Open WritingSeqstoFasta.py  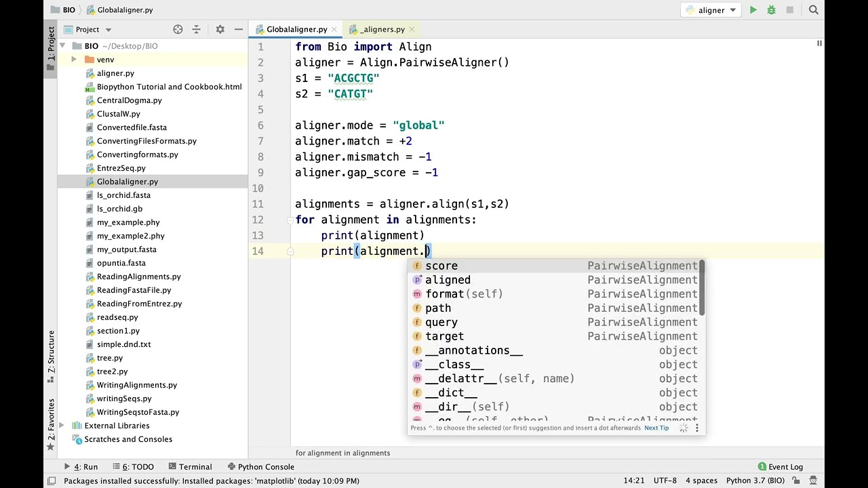point(138,412)
